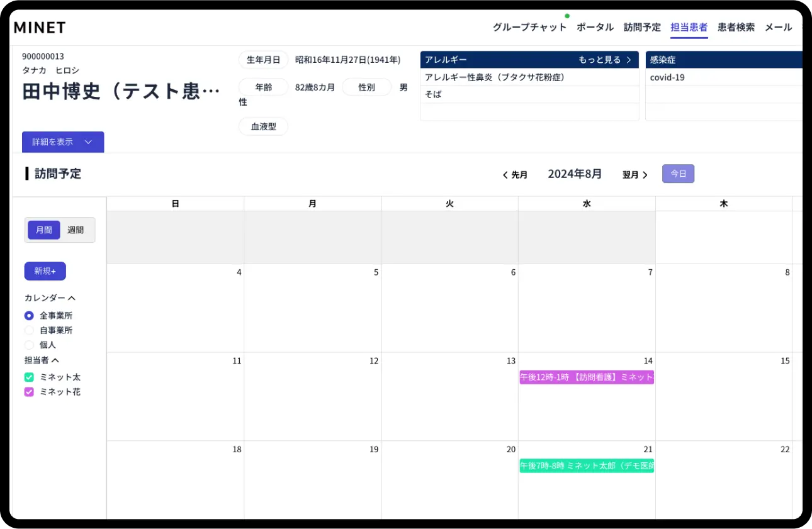Click the 木 weekday column header
Image resolution: width=812 pixels, height=529 pixels.
pos(724,204)
